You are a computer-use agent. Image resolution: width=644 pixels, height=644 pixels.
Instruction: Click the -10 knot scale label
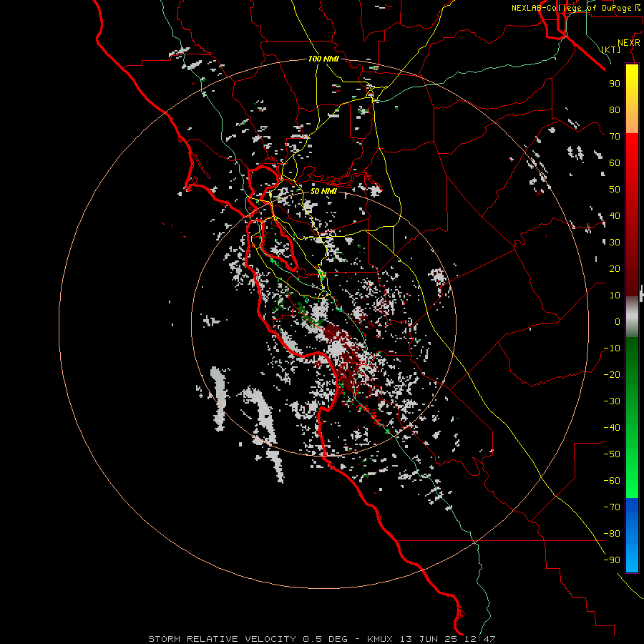pyautogui.click(x=612, y=348)
